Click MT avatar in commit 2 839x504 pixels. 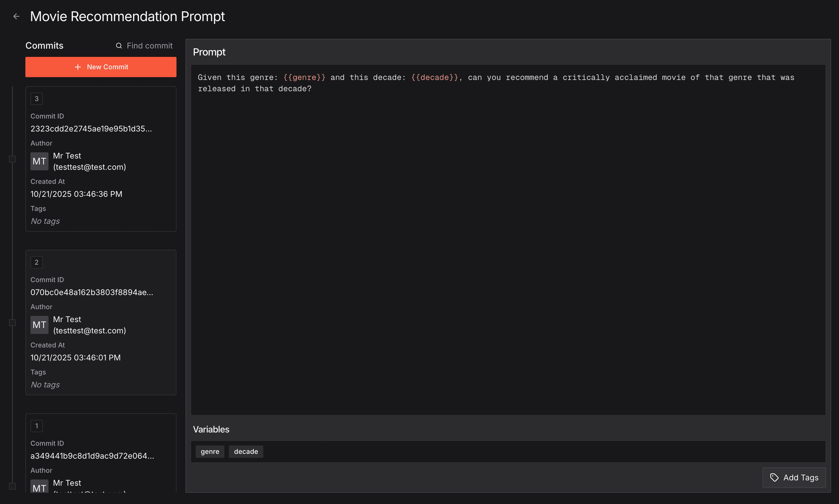[x=39, y=325]
